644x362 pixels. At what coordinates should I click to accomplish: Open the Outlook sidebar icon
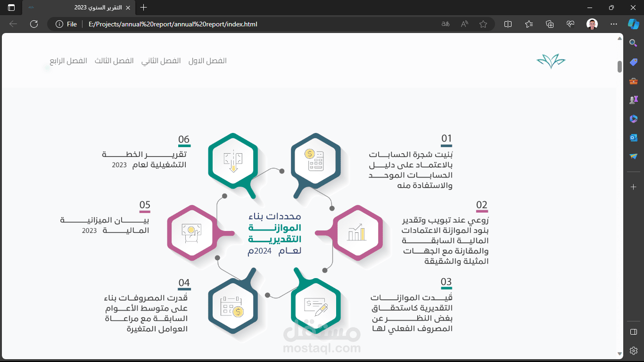click(634, 138)
